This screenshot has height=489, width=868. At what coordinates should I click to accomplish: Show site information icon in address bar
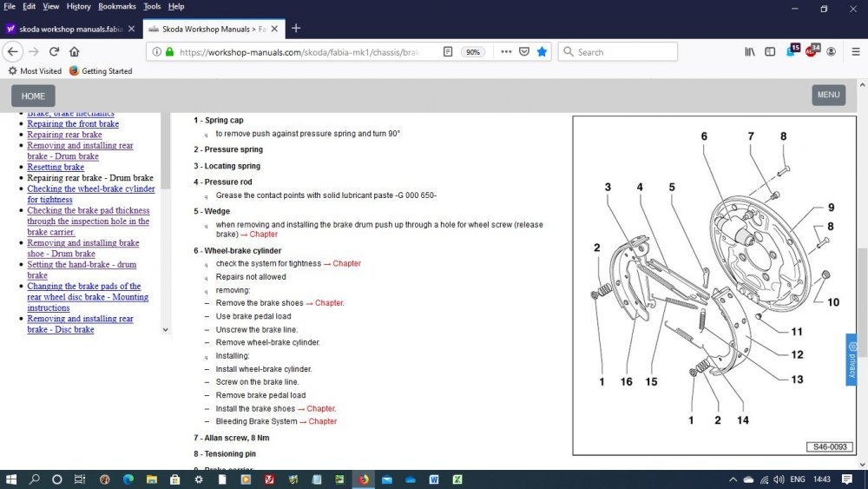156,51
